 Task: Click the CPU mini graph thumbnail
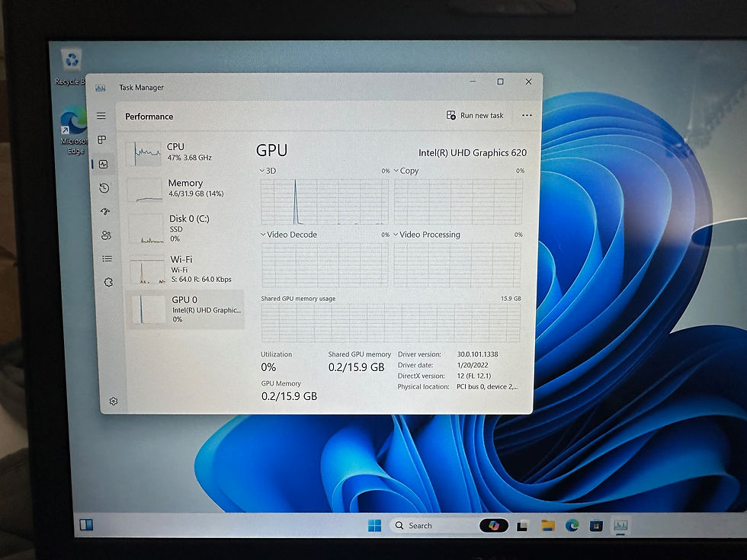click(x=143, y=153)
